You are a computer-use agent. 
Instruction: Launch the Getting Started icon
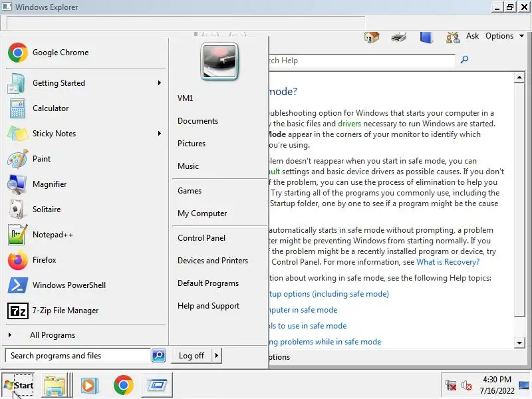[16, 83]
